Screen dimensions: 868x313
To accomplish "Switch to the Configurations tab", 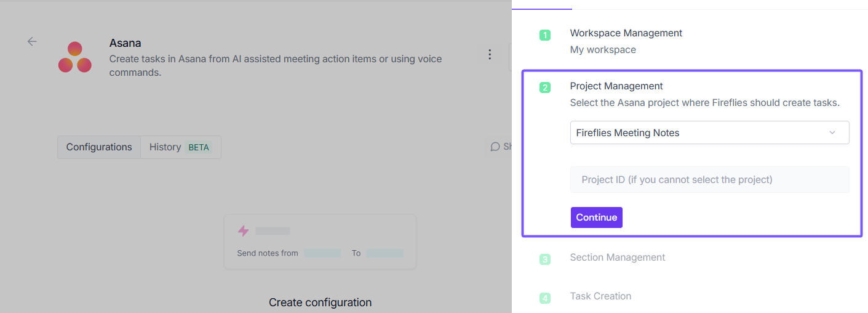I will tap(99, 147).
